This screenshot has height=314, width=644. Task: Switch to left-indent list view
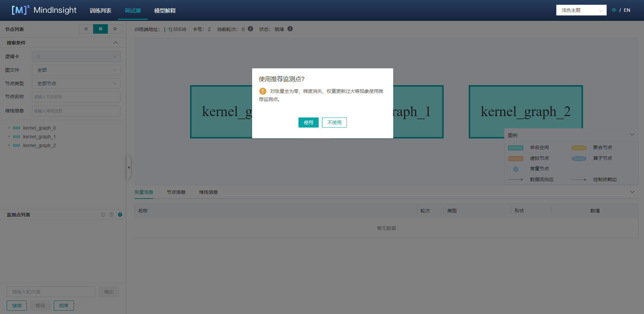tap(86, 29)
